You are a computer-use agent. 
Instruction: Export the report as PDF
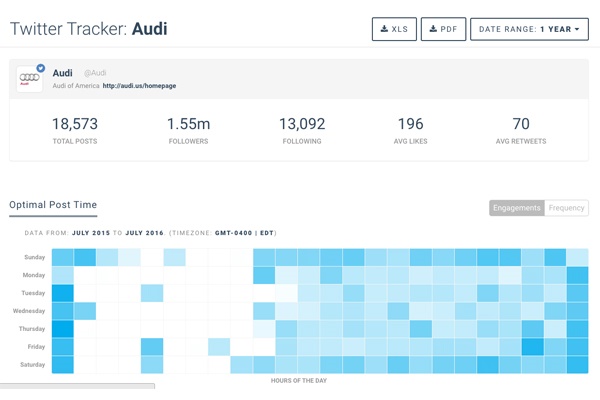(x=443, y=29)
